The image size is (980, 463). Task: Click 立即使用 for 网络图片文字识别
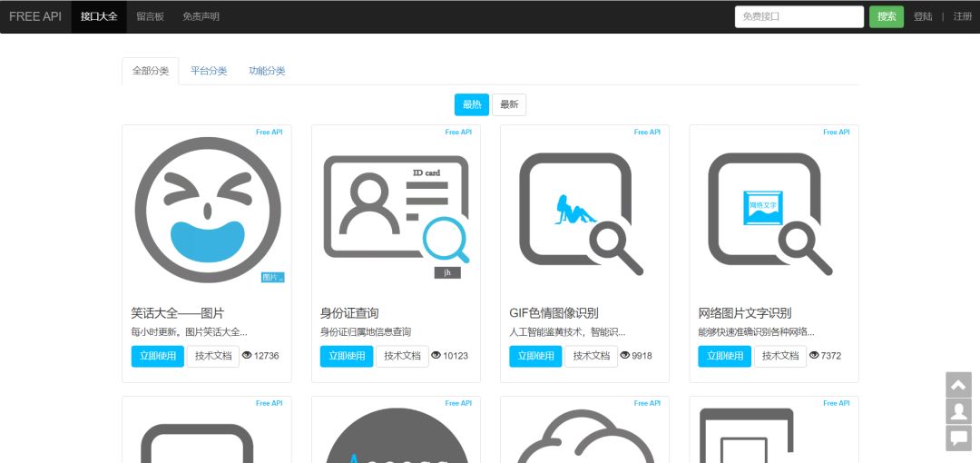(725, 356)
